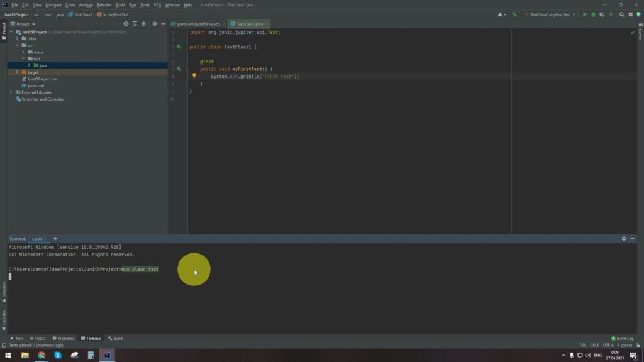Add a new terminal session tab

tap(55, 238)
